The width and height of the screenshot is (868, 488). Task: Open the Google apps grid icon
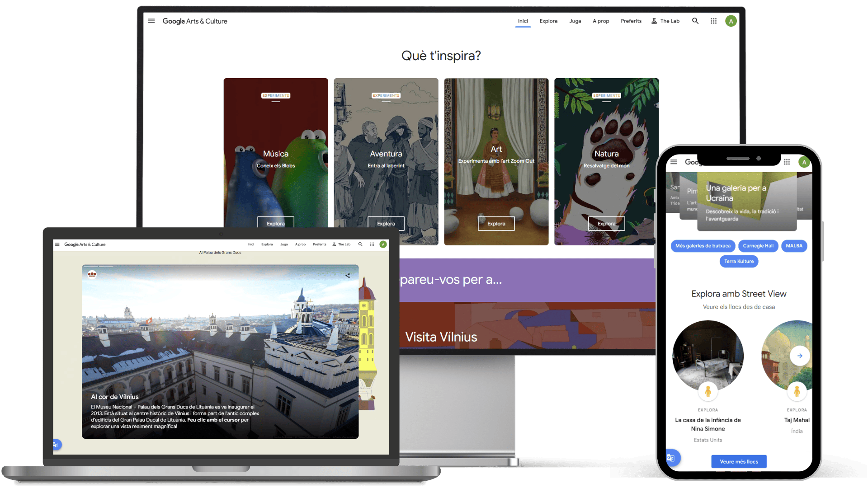click(x=713, y=21)
